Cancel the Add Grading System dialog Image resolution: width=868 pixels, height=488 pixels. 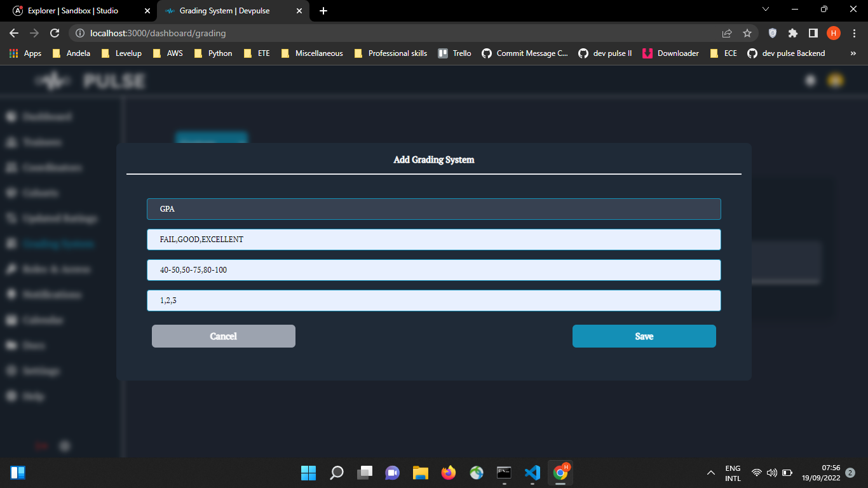click(x=223, y=336)
